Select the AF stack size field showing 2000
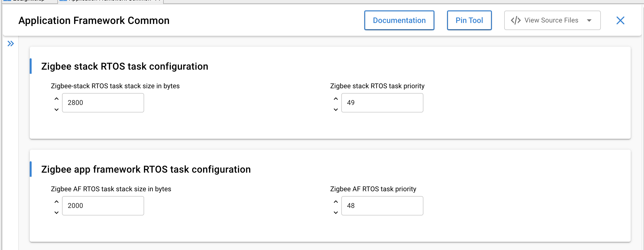Viewport: 644px width, 250px height. (x=103, y=206)
